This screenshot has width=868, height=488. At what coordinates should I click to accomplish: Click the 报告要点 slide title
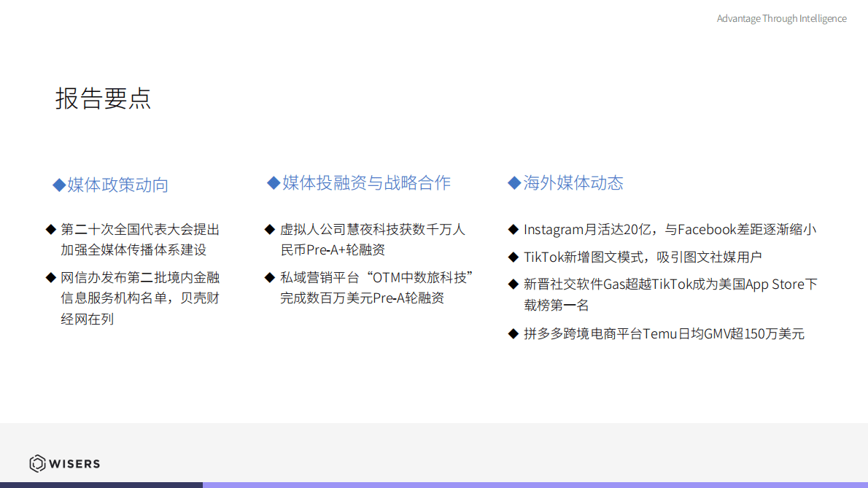tap(103, 99)
